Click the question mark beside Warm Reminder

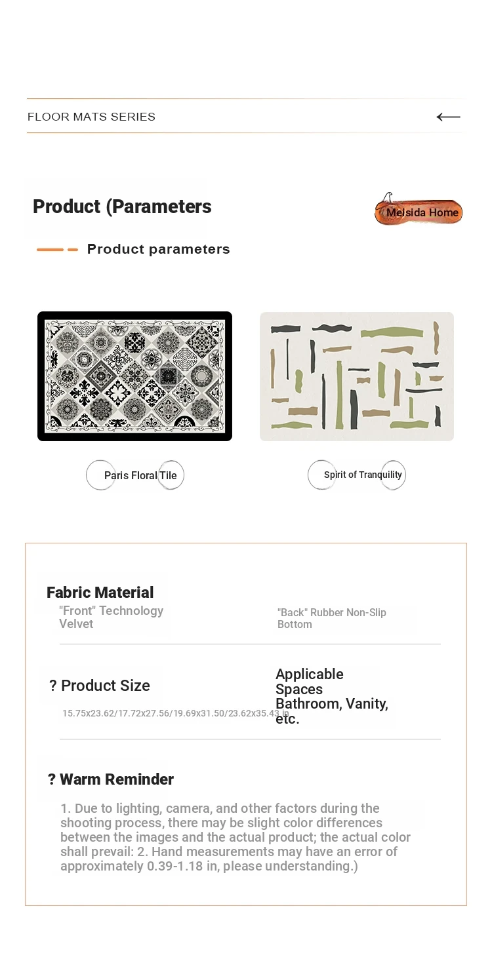[52, 779]
